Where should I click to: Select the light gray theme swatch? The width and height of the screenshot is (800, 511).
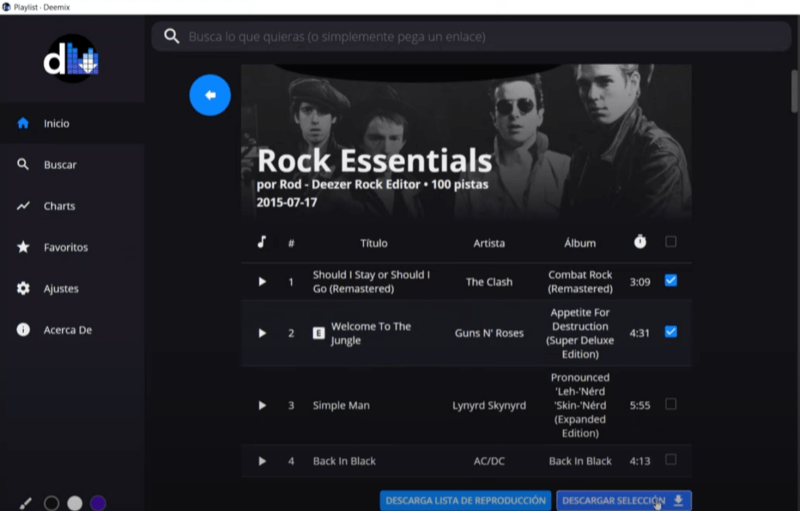tap(74, 503)
